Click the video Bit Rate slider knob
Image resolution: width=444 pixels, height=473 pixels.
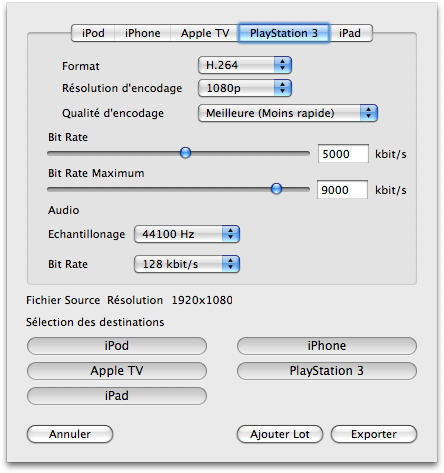click(185, 153)
